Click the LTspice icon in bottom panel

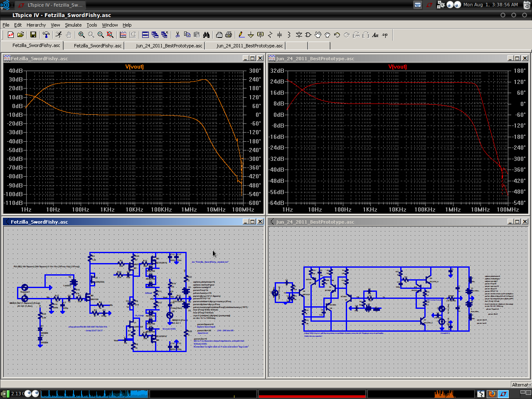coord(503,394)
